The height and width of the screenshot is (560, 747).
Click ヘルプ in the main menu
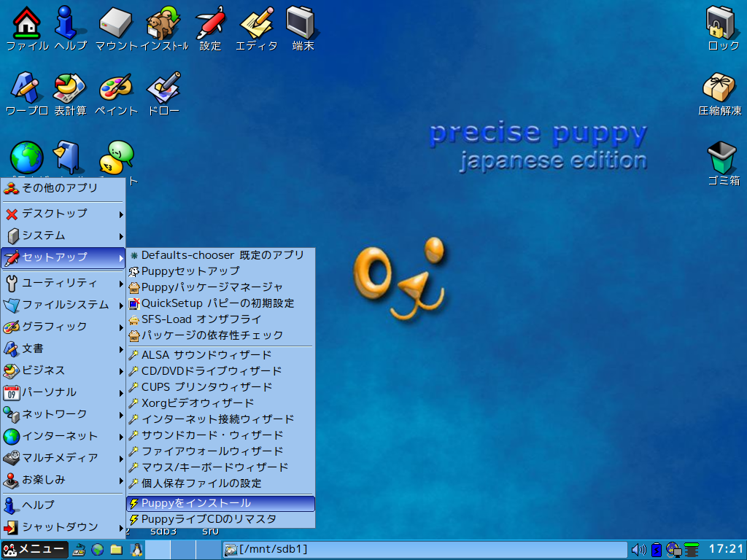63,505
